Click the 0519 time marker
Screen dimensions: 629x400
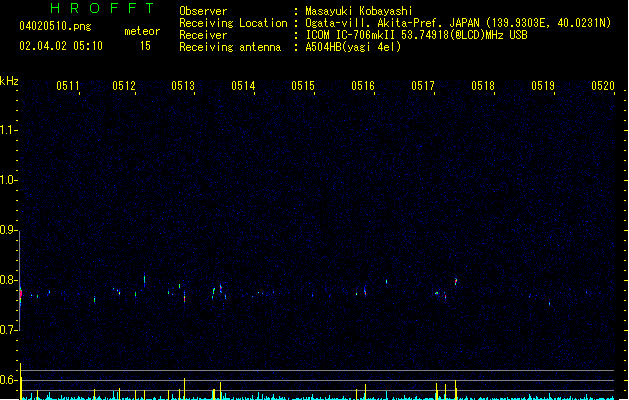(x=543, y=86)
